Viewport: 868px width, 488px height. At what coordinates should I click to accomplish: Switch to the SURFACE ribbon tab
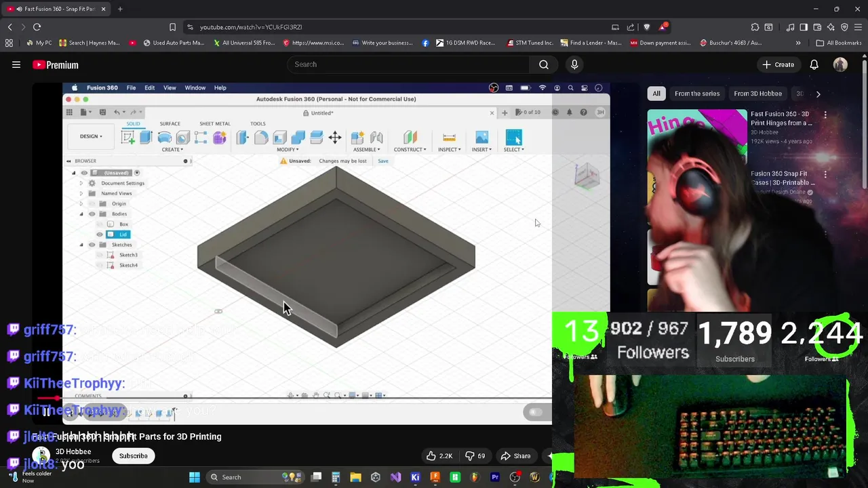point(170,124)
